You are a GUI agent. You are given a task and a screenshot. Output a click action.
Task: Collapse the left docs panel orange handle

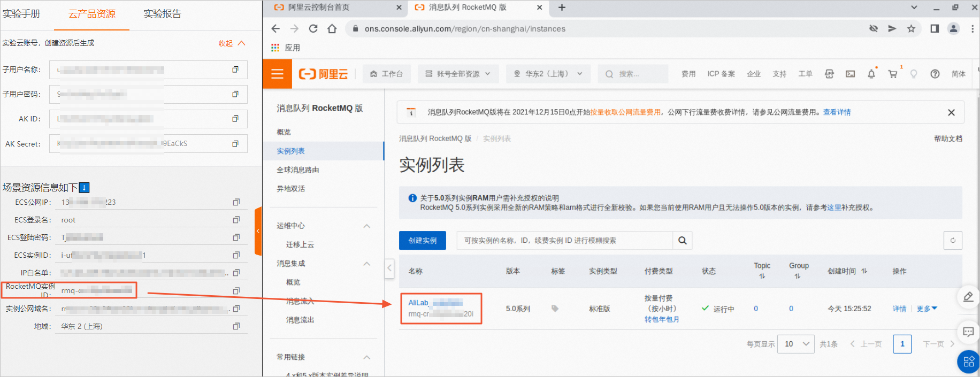coord(258,231)
